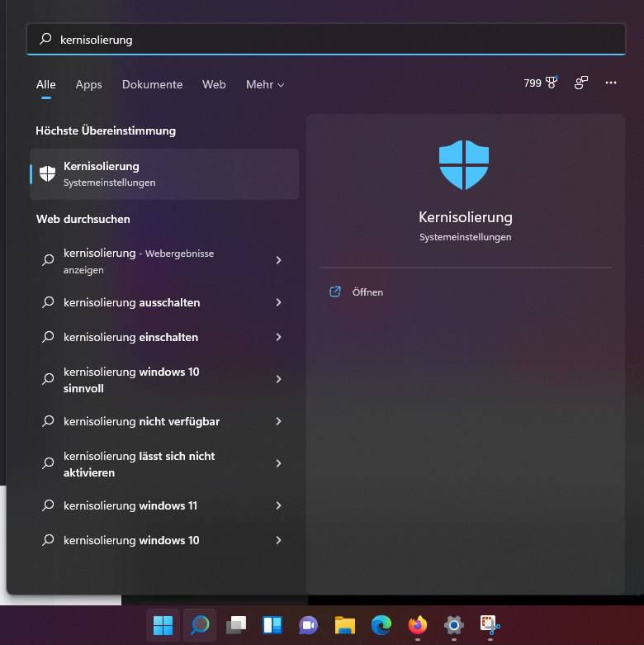Select the last suggestion kernisolierung windows 10

164,539
